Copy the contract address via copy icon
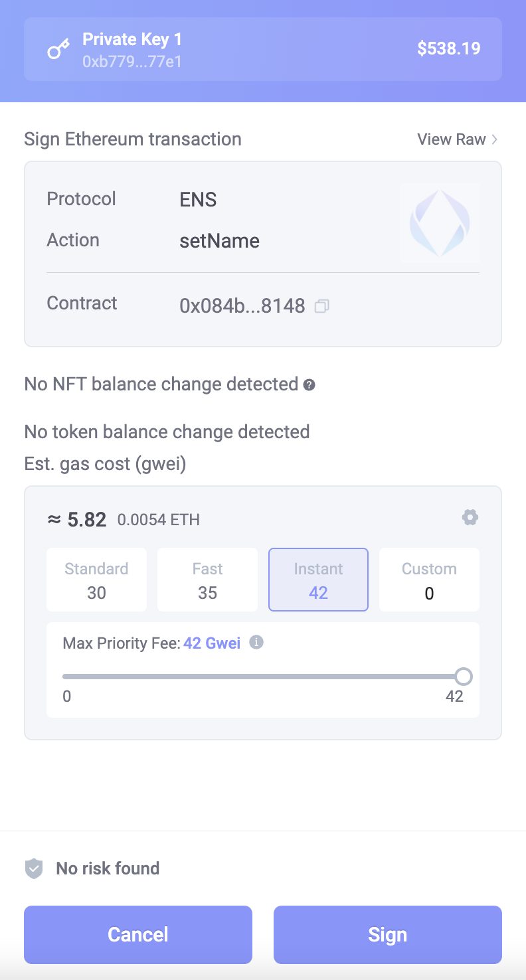 (322, 306)
